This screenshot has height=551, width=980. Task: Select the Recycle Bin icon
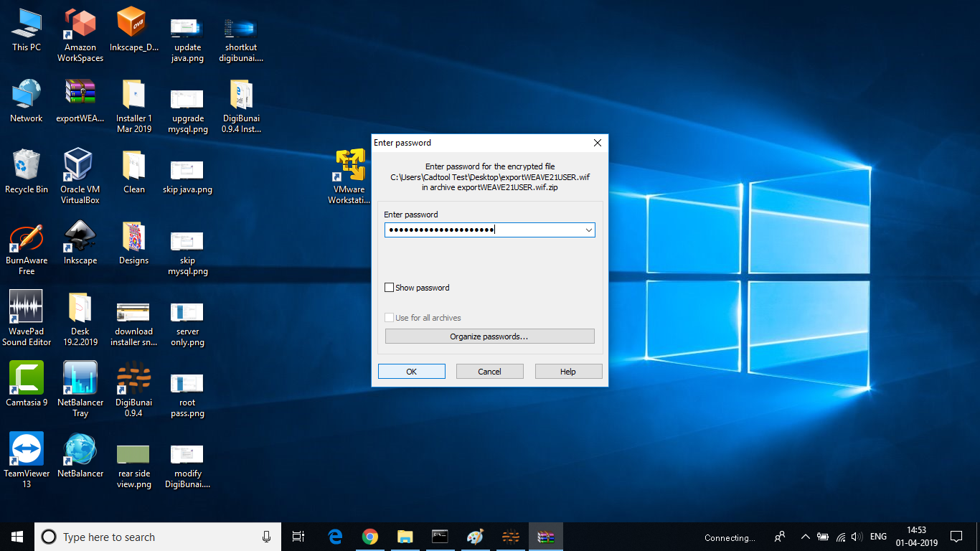click(x=27, y=166)
